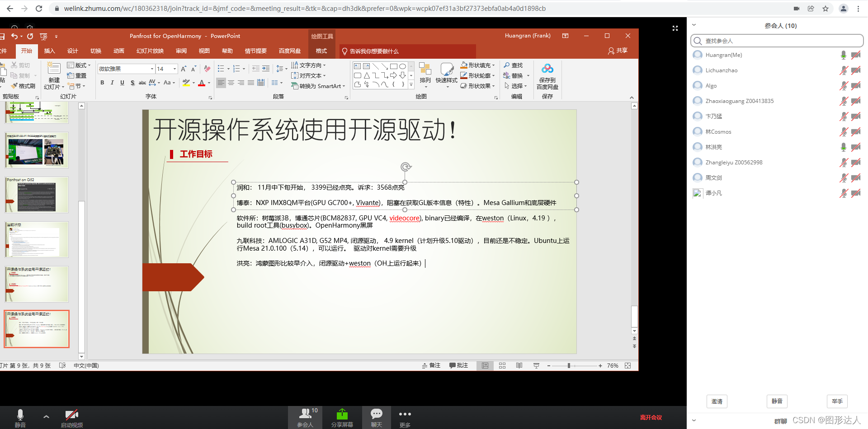868x429 pixels.
Task: Decrease list indent level
Action: click(256, 69)
